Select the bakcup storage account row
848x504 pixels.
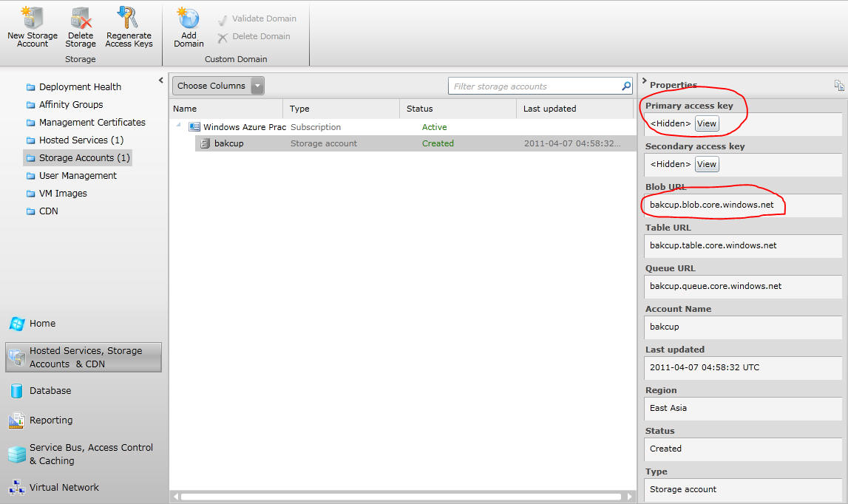coord(415,143)
